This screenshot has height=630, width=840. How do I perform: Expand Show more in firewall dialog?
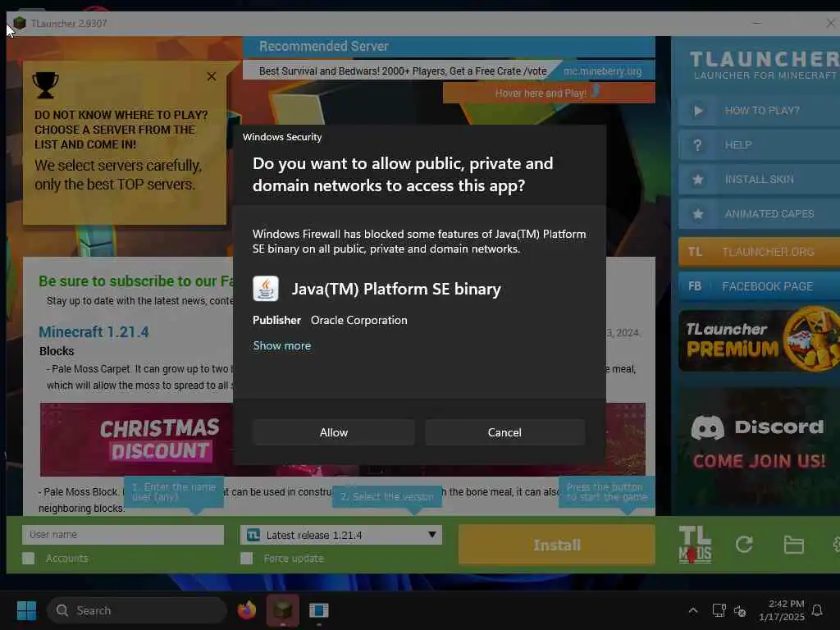[282, 345]
